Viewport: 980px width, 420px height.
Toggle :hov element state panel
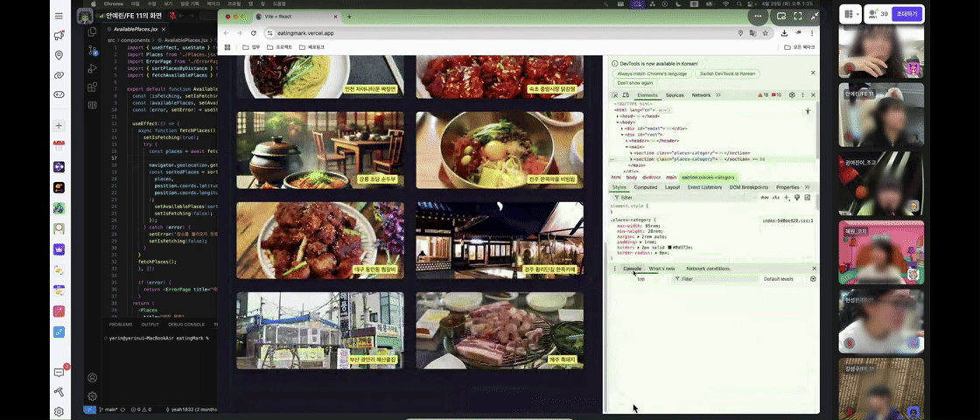point(765,198)
